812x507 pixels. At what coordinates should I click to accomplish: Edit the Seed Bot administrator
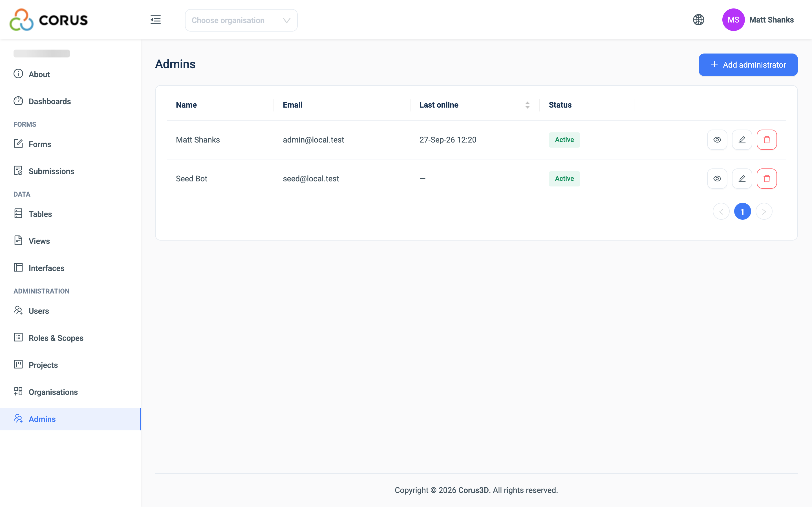tap(742, 179)
